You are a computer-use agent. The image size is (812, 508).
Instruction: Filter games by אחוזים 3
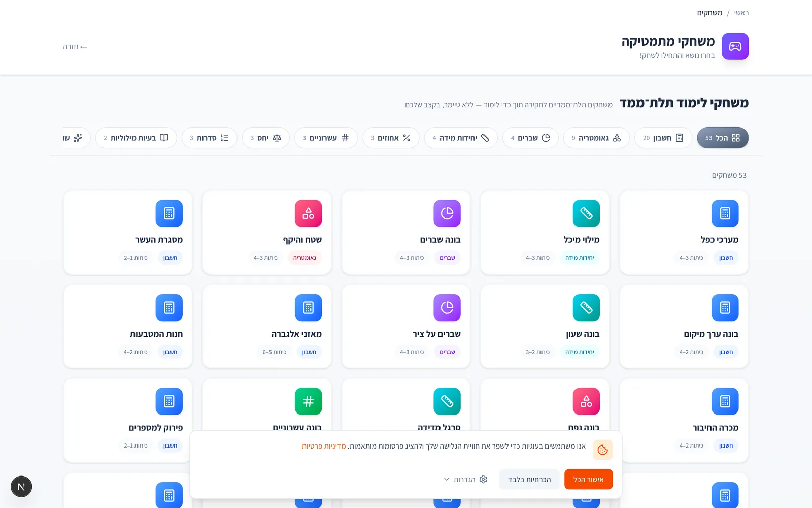click(391, 138)
